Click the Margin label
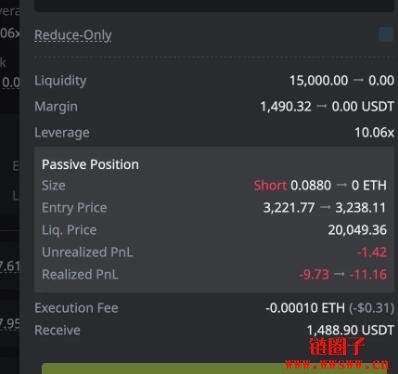 (x=56, y=107)
